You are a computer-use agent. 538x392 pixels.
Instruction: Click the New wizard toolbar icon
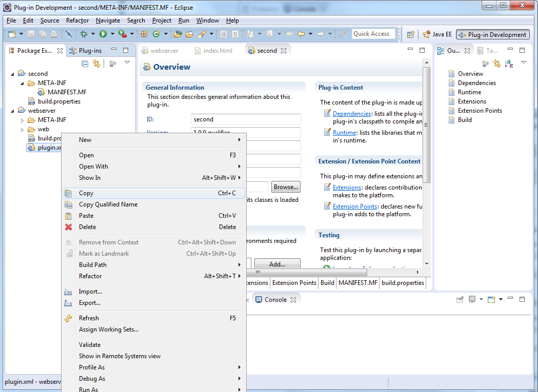12,34
